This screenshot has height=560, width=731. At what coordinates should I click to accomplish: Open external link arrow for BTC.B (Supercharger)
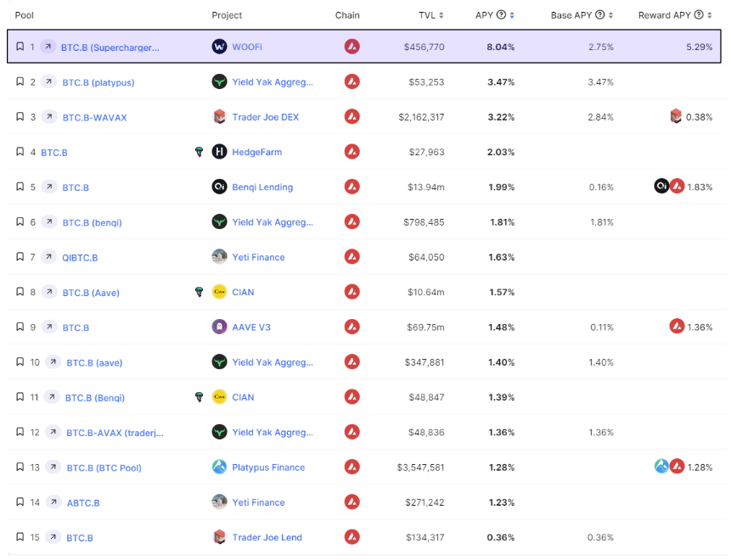[48, 47]
